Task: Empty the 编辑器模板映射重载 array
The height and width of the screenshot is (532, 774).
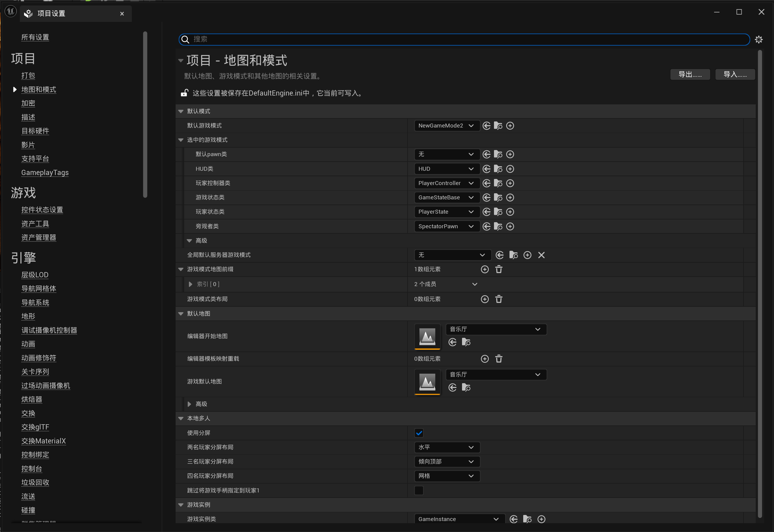Action: pos(499,359)
